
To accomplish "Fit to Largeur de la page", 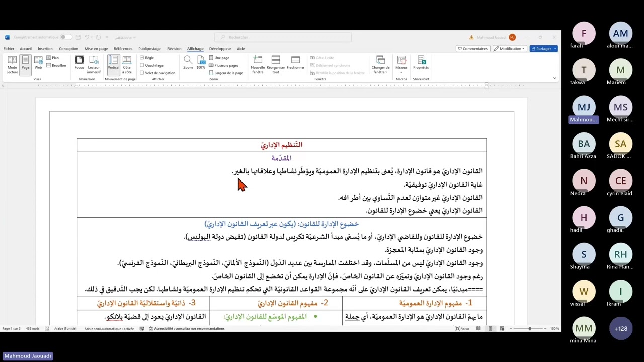I will pyautogui.click(x=226, y=73).
